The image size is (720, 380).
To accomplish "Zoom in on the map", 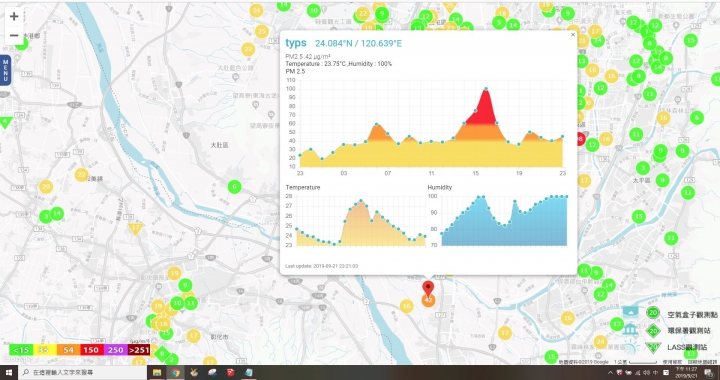I will 14,16.
